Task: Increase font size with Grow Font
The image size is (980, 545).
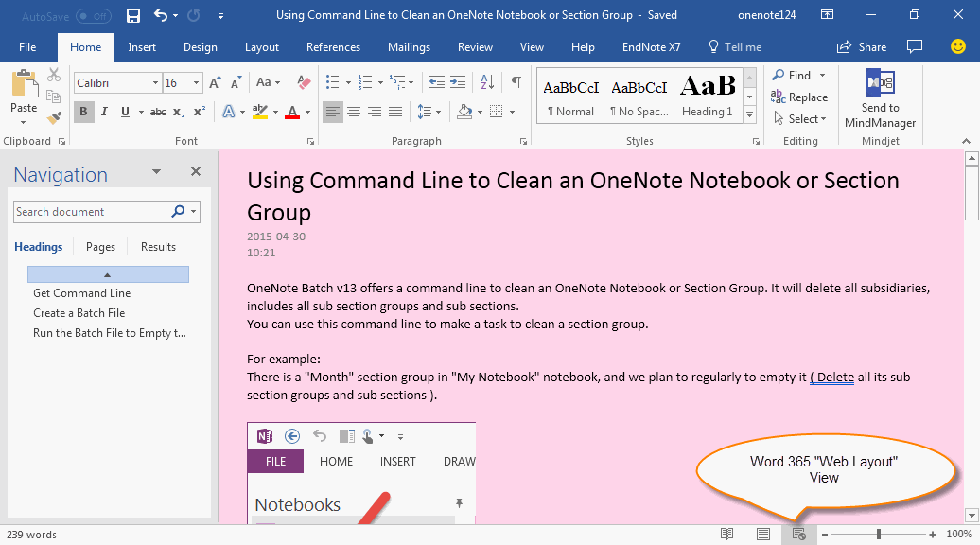Action: (x=215, y=82)
